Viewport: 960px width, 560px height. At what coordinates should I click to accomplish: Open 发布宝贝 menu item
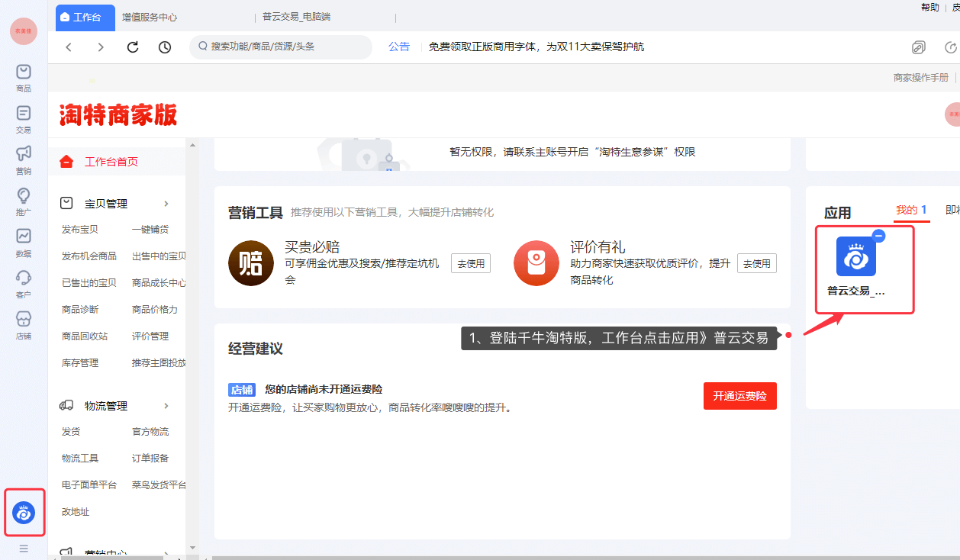tap(80, 230)
